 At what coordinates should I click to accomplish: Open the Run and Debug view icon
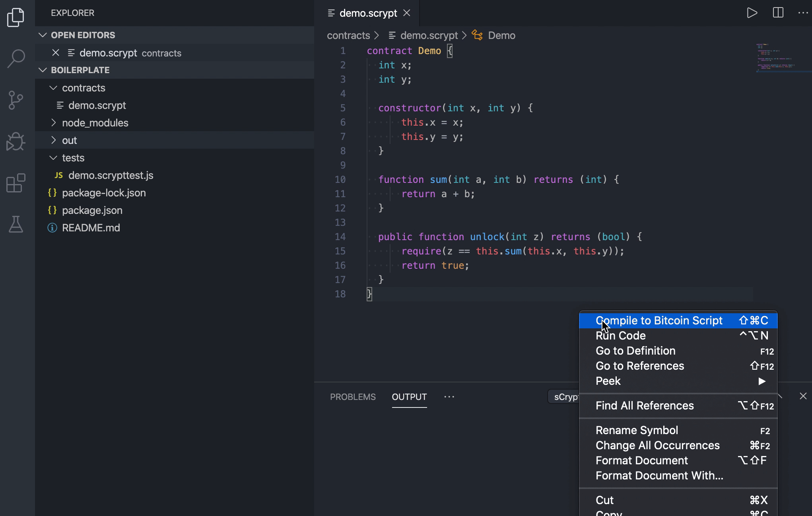point(16,142)
